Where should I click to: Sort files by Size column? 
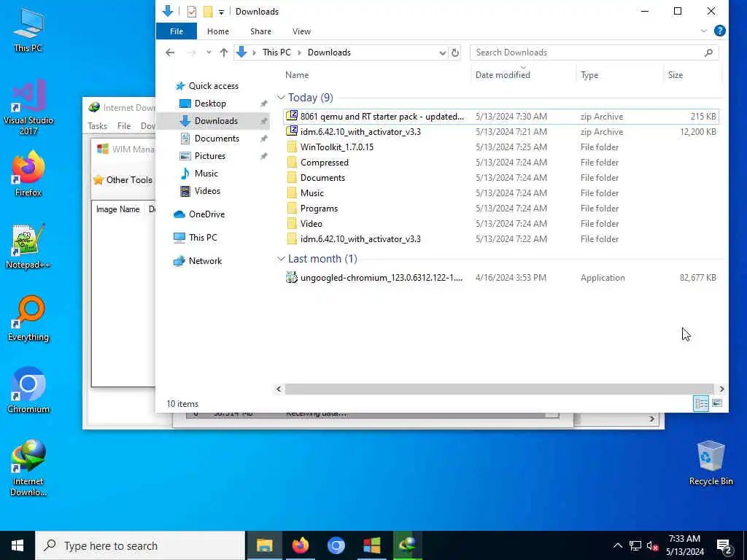[x=675, y=75]
